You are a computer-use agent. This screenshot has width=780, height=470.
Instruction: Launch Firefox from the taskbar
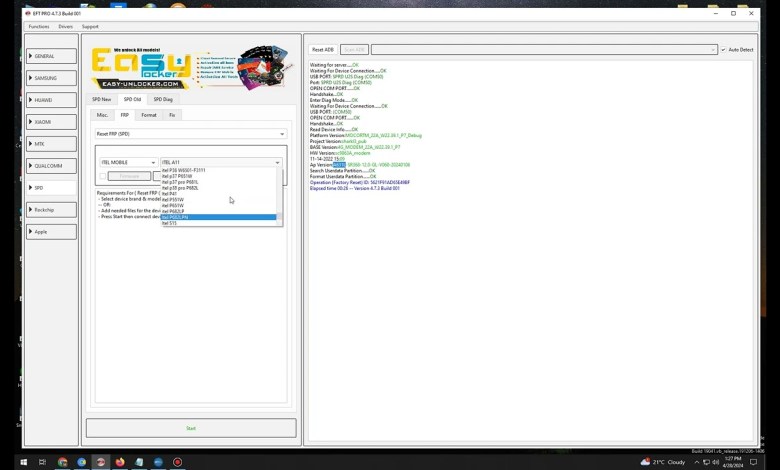pos(120,462)
